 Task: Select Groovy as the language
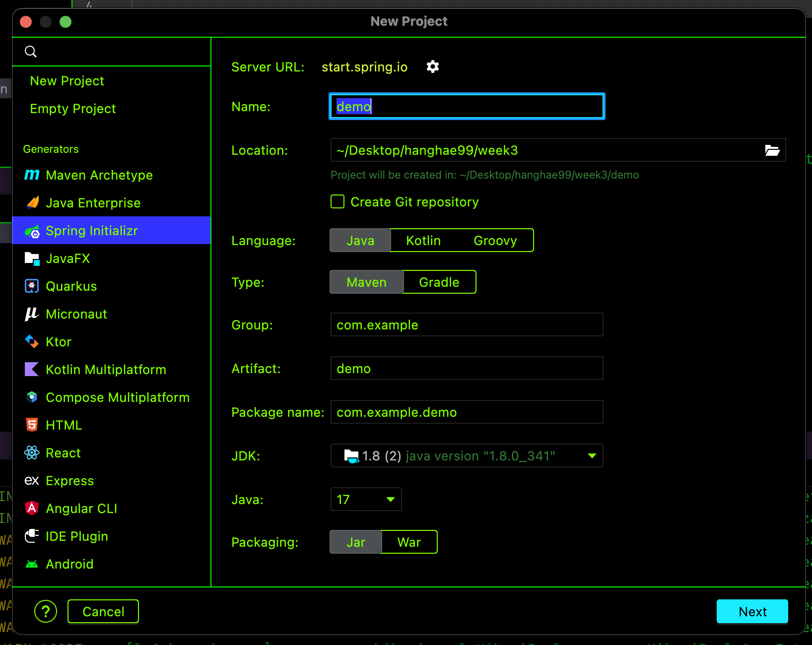[495, 240]
